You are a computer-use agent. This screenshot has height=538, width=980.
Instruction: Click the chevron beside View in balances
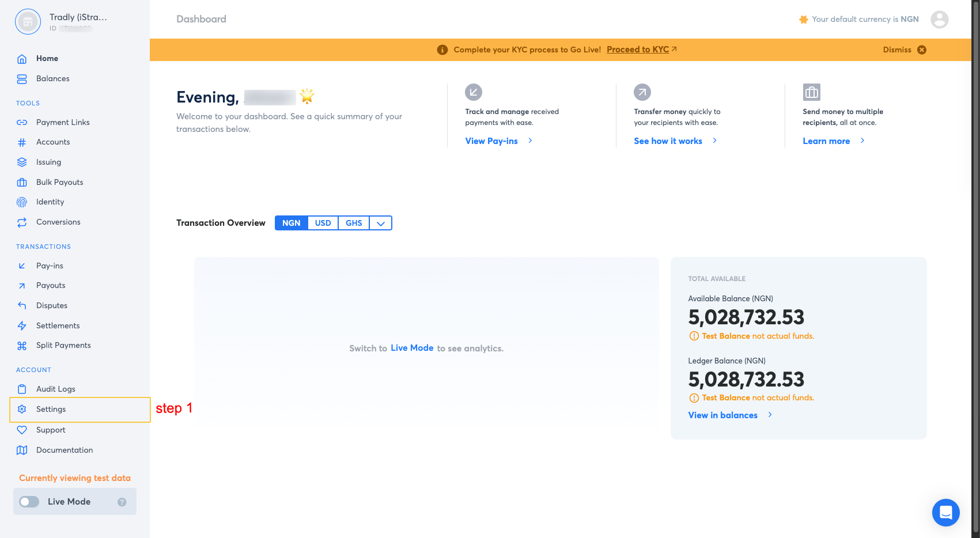tap(770, 415)
